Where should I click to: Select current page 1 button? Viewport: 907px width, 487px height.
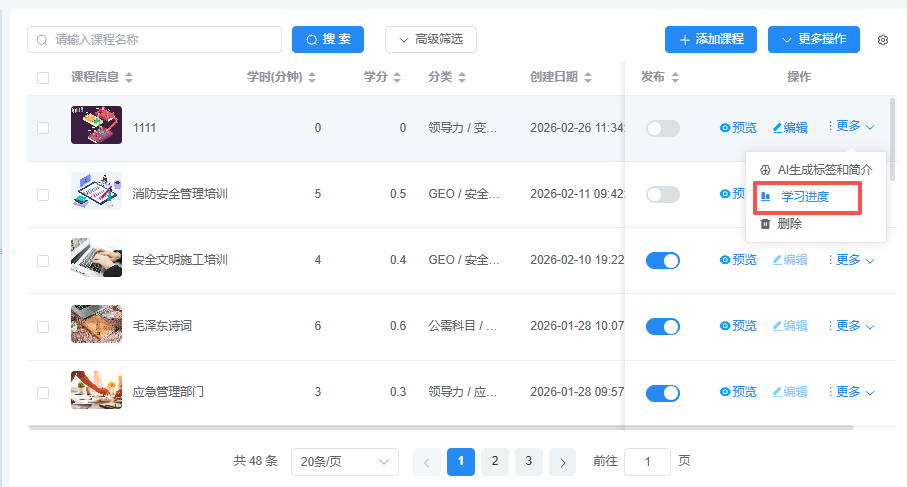(x=461, y=462)
